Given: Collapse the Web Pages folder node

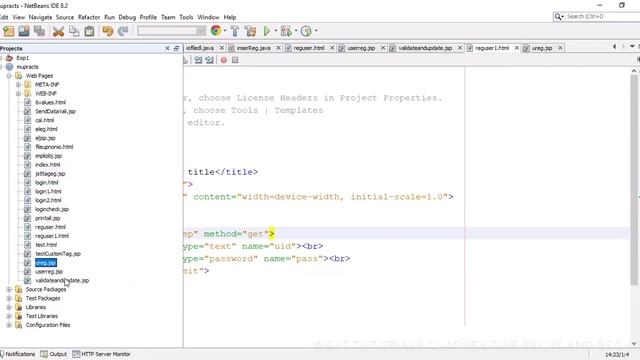Looking at the screenshot, I should click(x=9, y=76).
